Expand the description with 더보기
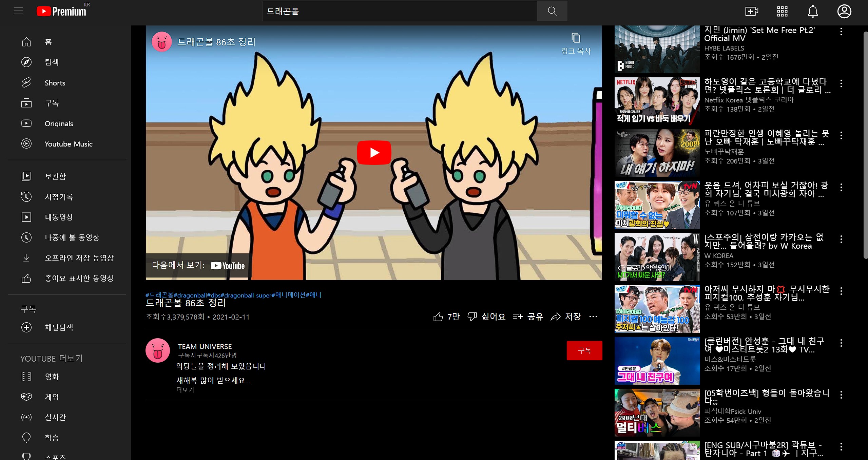 (x=185, y=390)
